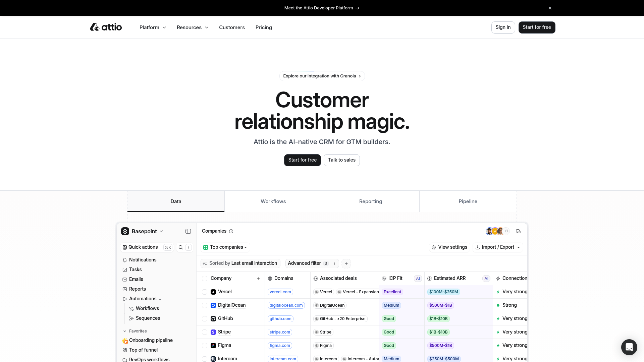Click Talk to sales
Viewport: 644px width, 362px height.
[342, 160]
